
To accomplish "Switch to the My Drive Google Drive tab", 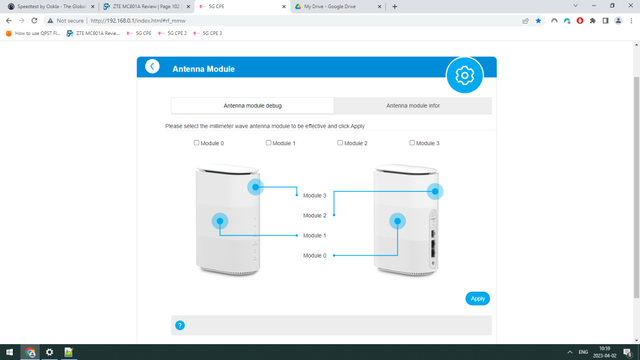I will (338, 7).
